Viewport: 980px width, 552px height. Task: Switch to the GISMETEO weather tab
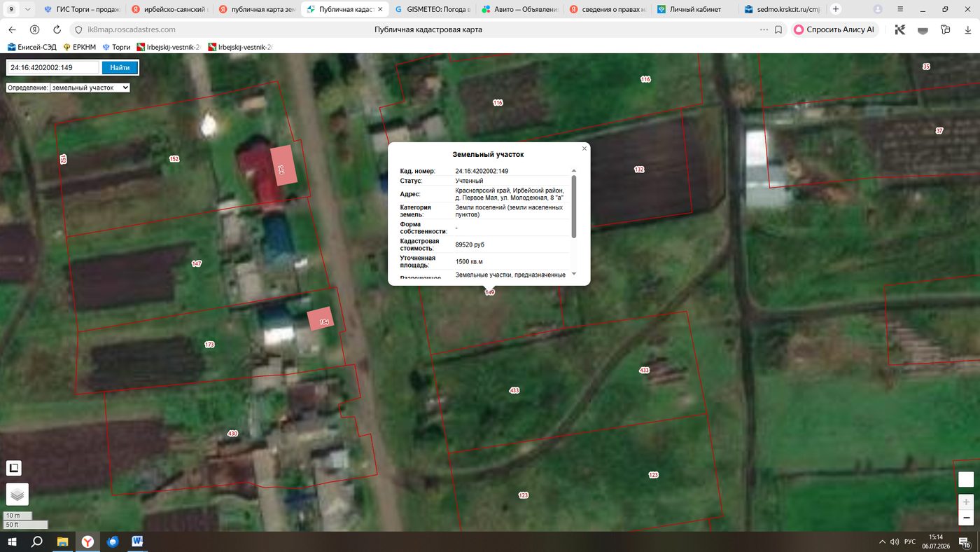click(433, 10)
